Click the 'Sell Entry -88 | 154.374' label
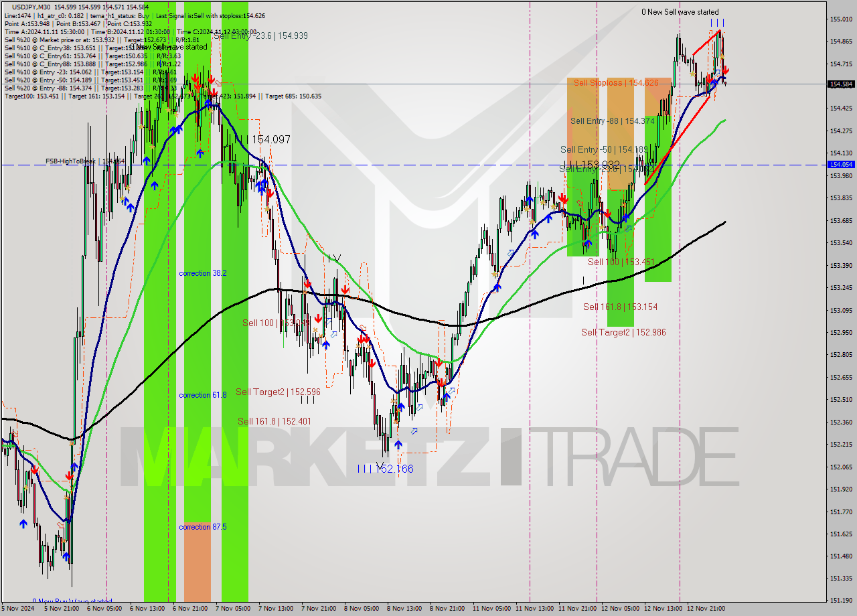The width and height of the screenshot is (857, 616). (x=612, y=121)
